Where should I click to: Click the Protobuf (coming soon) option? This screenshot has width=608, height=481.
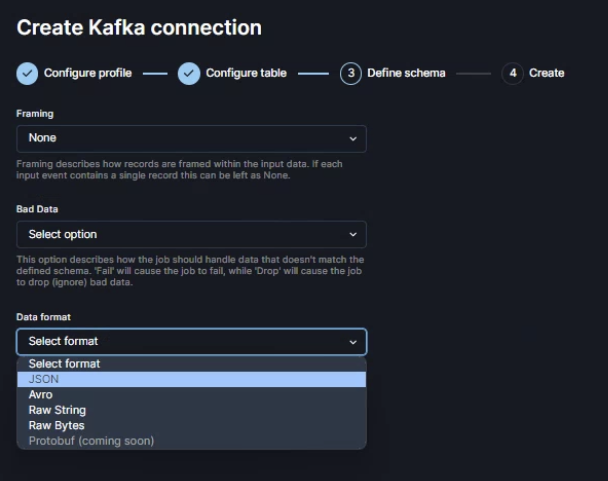click(x=91, y=441)
